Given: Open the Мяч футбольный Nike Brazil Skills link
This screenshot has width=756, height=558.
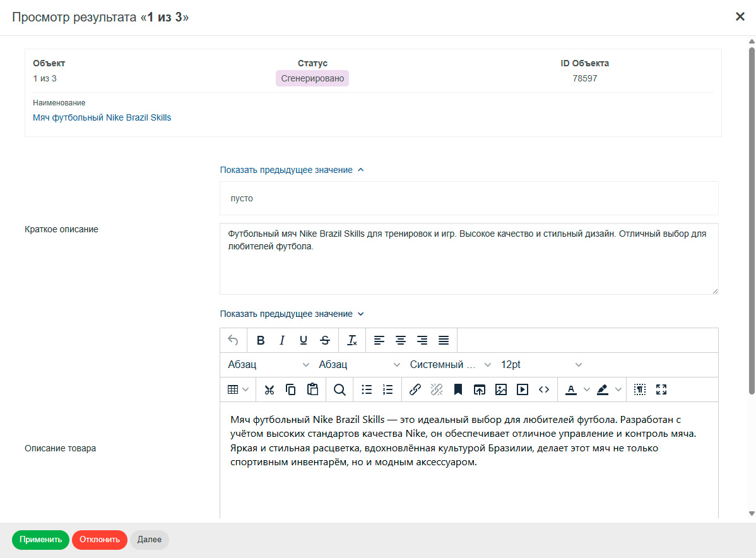Looking at the screenshot, I should tap(102, 117).
